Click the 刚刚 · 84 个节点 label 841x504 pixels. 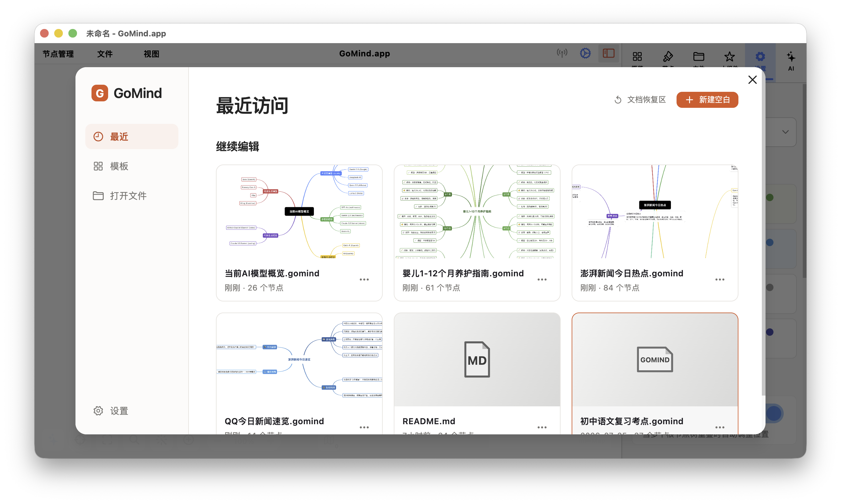point(610,288)
